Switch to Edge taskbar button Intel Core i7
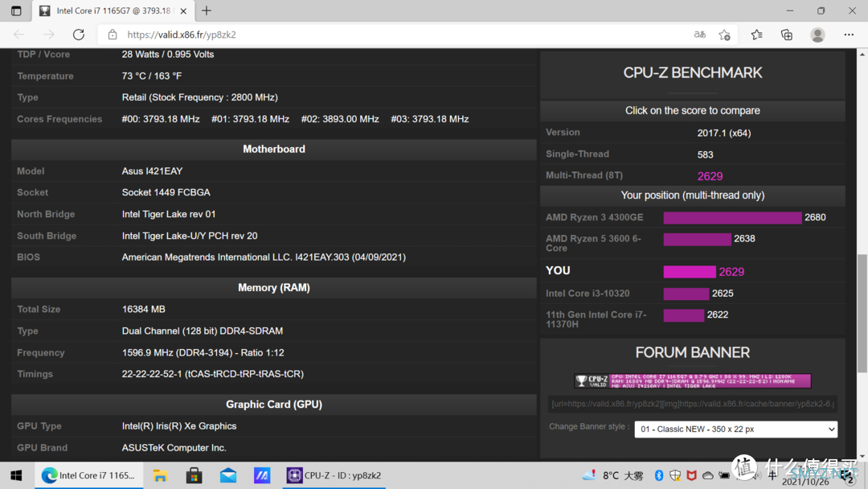Screen dimensions: 868x489 pyautogui.click(x=88, y=475)
